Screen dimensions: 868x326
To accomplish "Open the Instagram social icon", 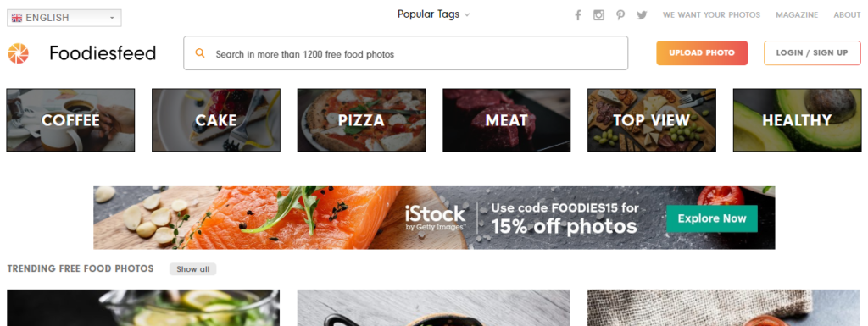I will pos(598,15).
